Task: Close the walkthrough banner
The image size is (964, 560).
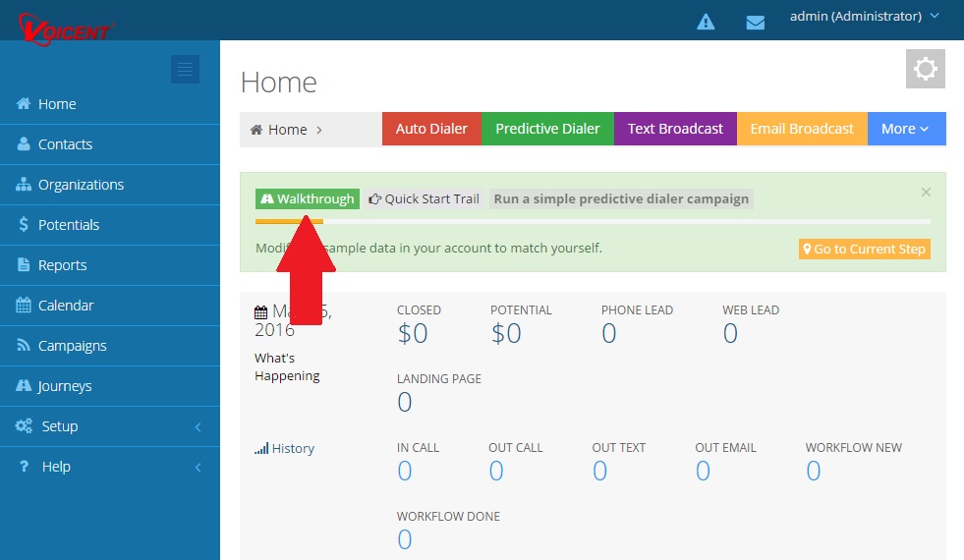Action: coord(926,193)
